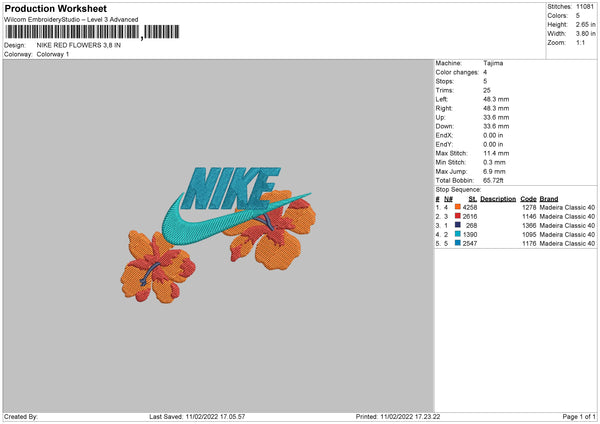Click the "Stops:" label
600x424 pixels.
pos(445,81)
